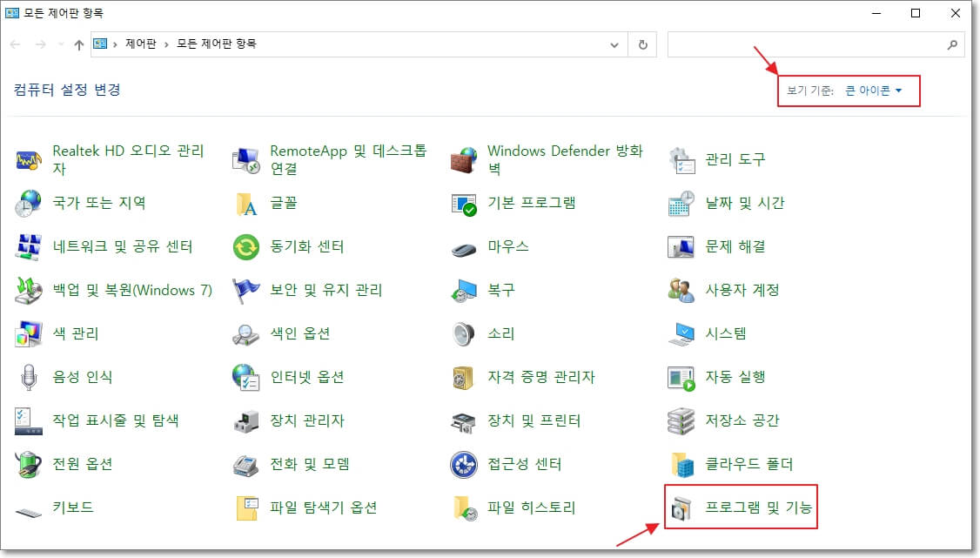Go forward with the forward arrow
The width and height of the screenshot is (980, 558).
41,44
